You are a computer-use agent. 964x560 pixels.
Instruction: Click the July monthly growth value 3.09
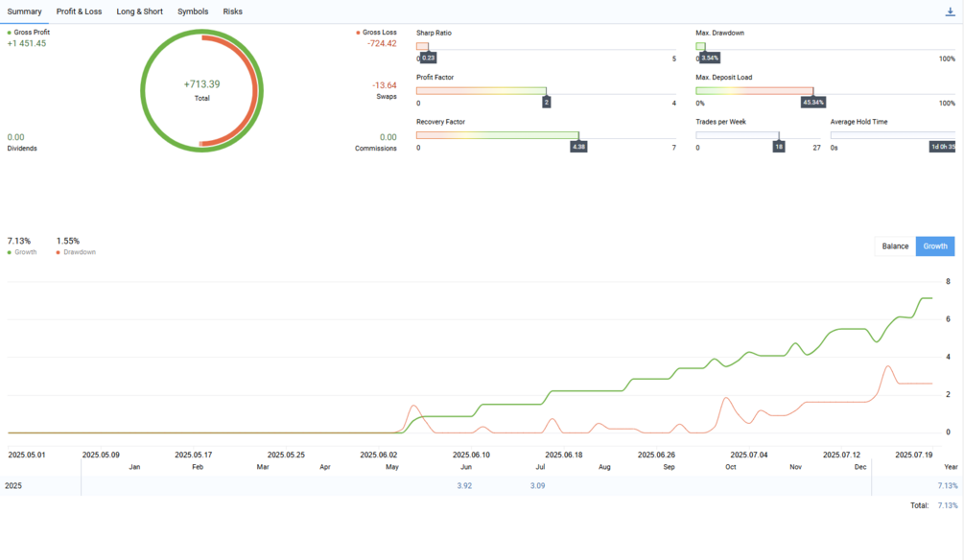pos(537,486)
